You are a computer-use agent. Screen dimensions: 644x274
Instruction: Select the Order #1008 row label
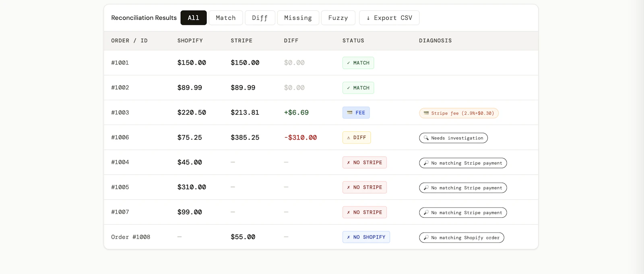click(x=131, y=237)
